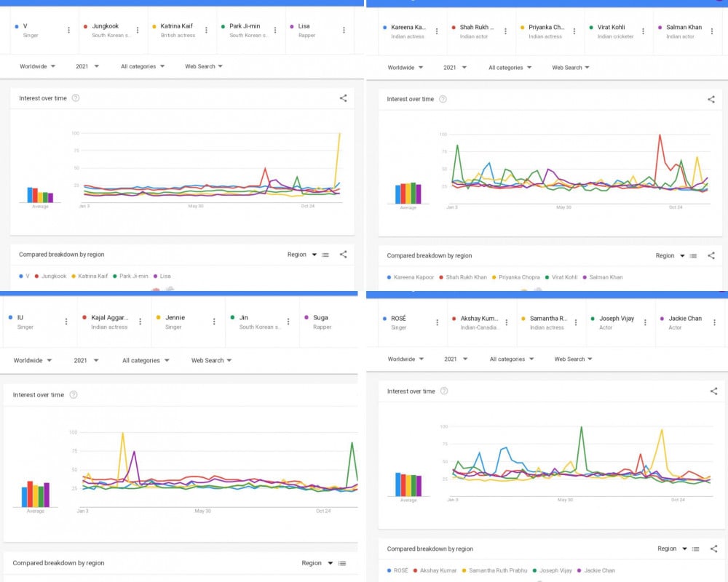Open the three-dot menu beside Samantha Ruth Prabhu
This screenshot has width=728, height=582.
click(576, 322)
